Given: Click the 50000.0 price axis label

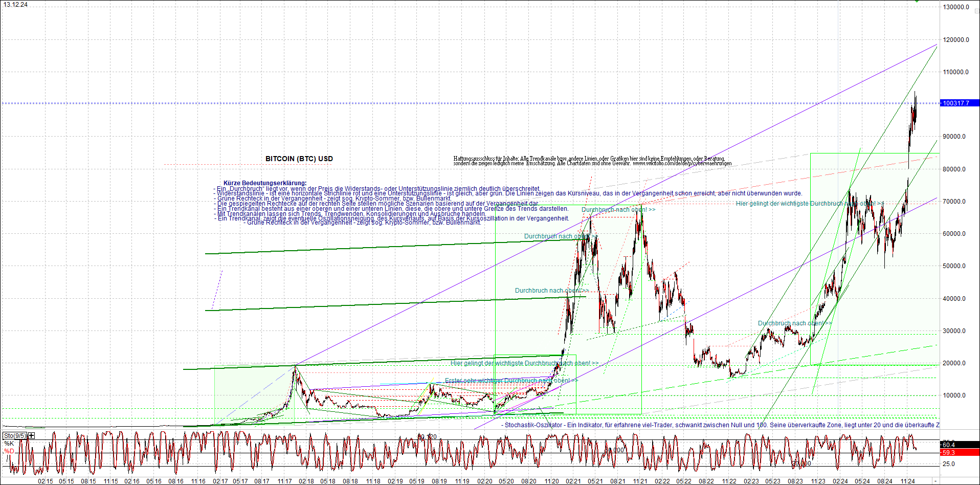Looking at the screenshot, I should tap(954, 266).
